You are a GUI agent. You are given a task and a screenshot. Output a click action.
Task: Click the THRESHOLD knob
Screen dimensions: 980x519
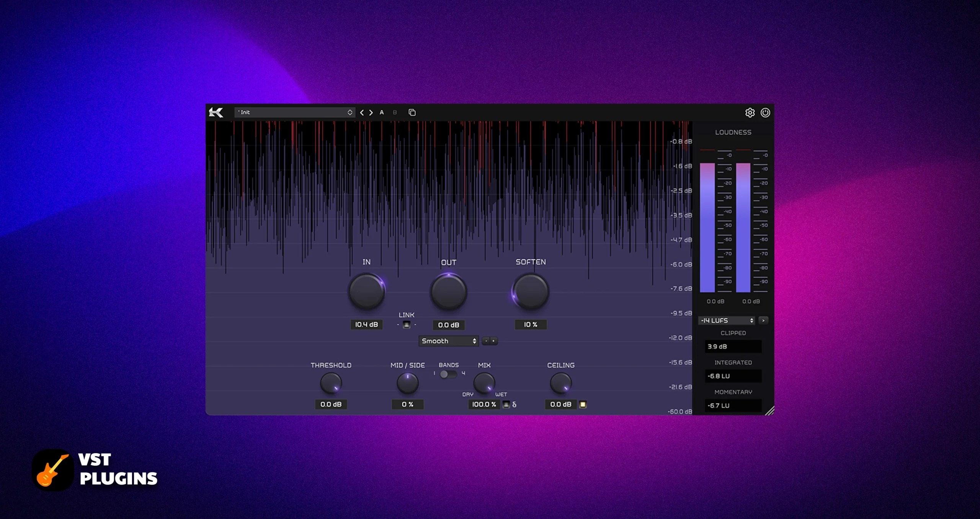[x=331, y=383]
